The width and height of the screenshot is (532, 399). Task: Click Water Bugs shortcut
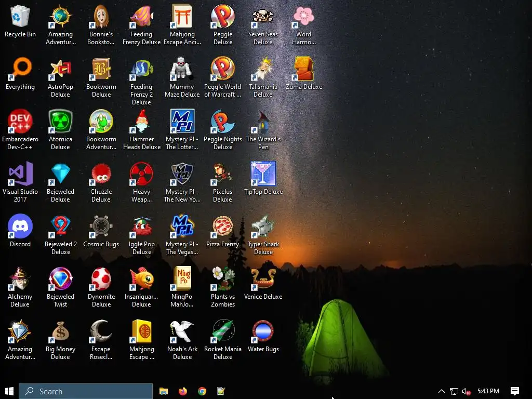(263, 331)
